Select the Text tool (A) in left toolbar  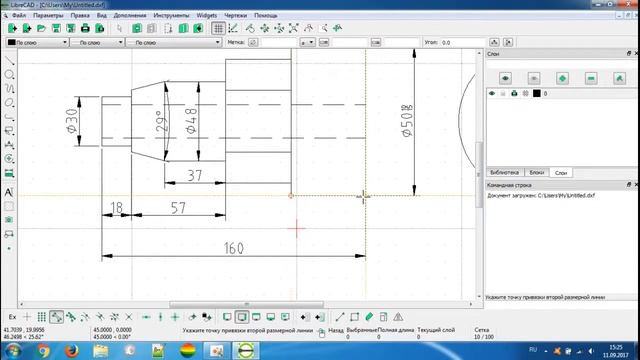coord(9,192)
